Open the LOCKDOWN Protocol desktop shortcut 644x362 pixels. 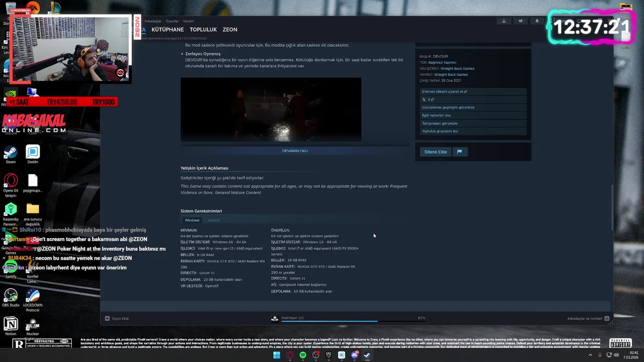tap(33, 300)
